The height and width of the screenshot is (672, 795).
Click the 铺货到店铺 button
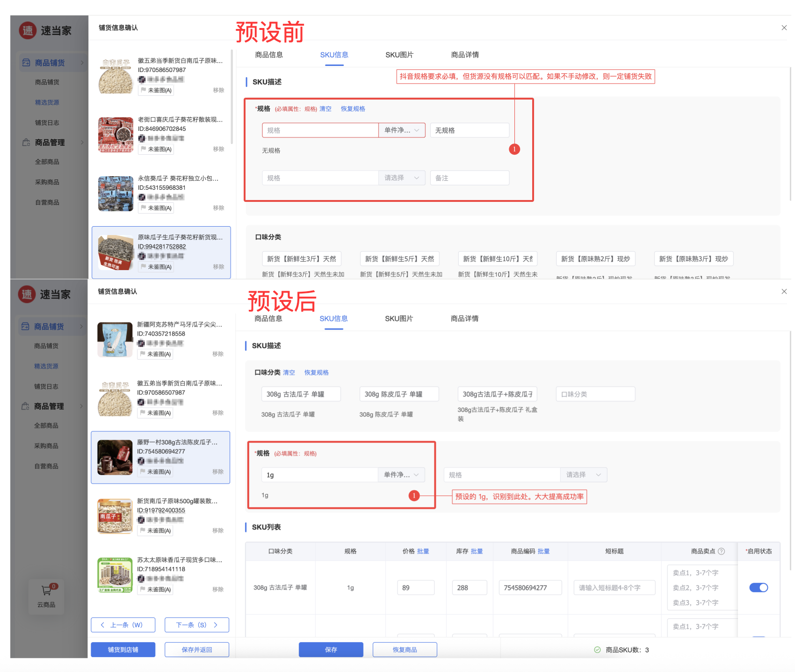tap(123, 650)
